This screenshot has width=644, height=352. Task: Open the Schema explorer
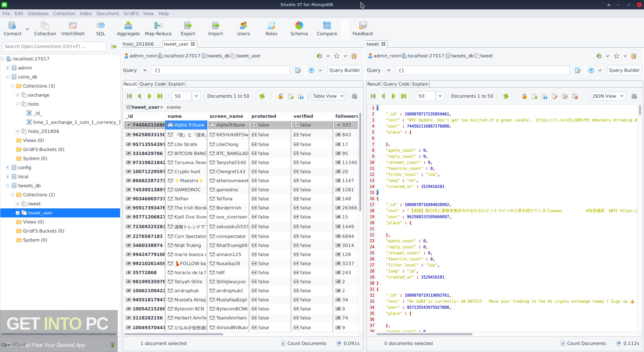point(299,29)
